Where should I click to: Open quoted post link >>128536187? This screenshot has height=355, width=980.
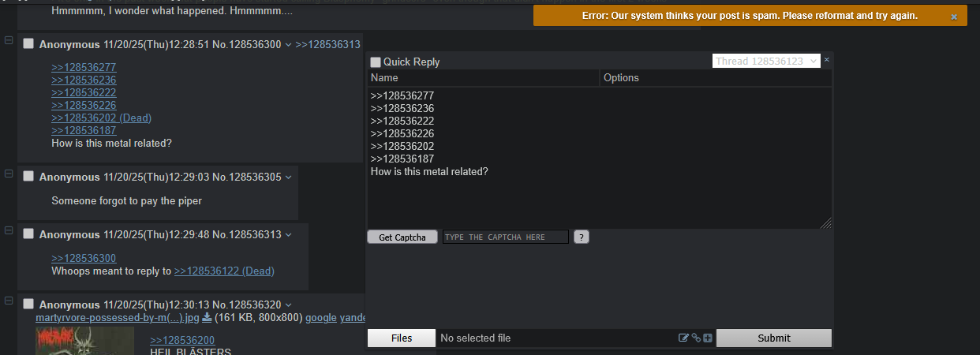pyautogui.click(x=84, y=130)
